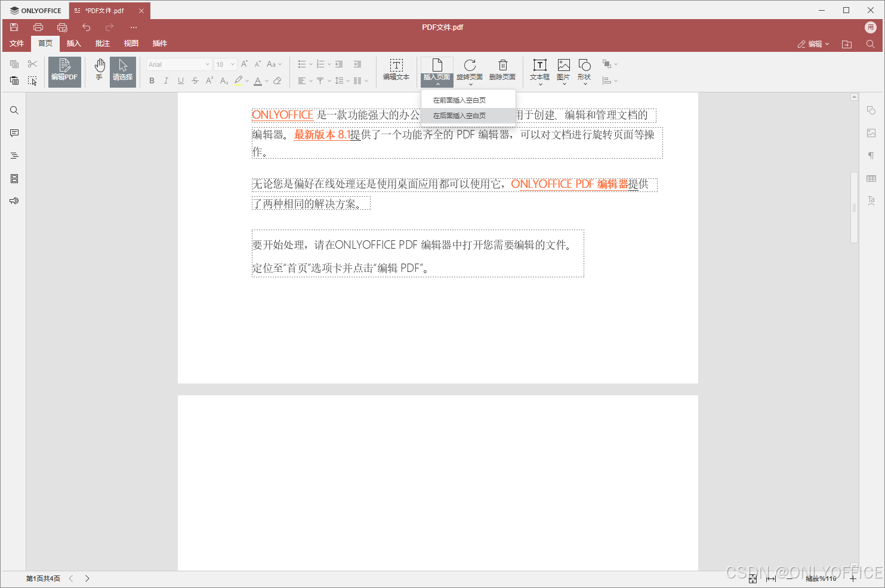Increase the font size
This screenshot has width=885, height=588.
click(244, 64)
